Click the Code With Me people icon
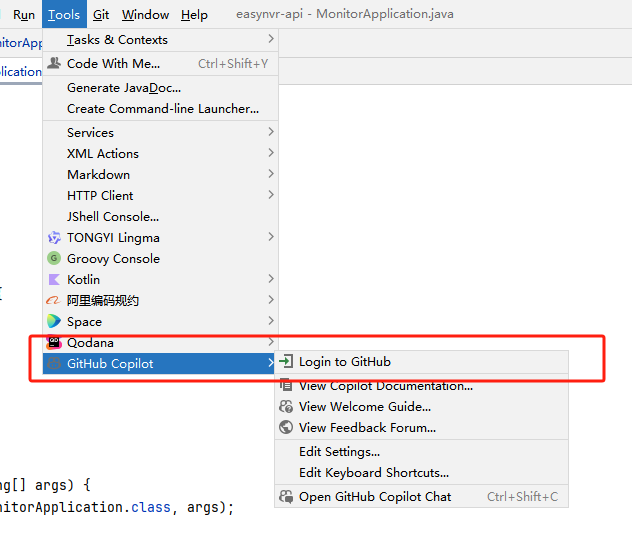 point(54,63)
